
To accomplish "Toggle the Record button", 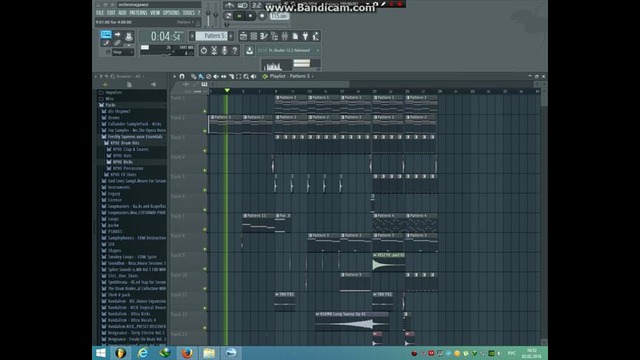I will click(262, 16).
